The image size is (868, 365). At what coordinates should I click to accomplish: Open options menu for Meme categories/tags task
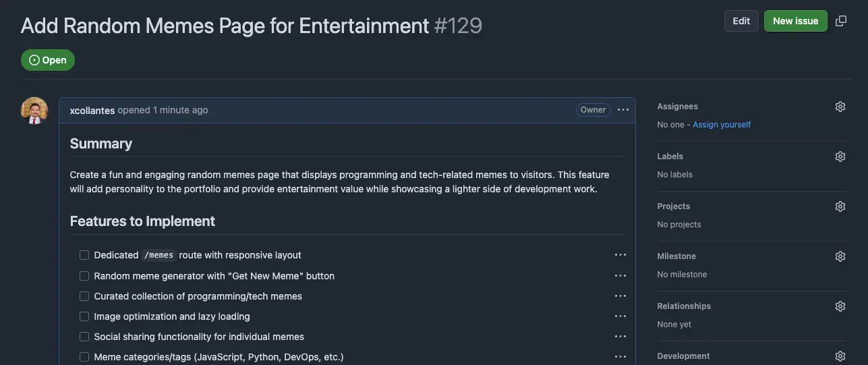(620, 357)
